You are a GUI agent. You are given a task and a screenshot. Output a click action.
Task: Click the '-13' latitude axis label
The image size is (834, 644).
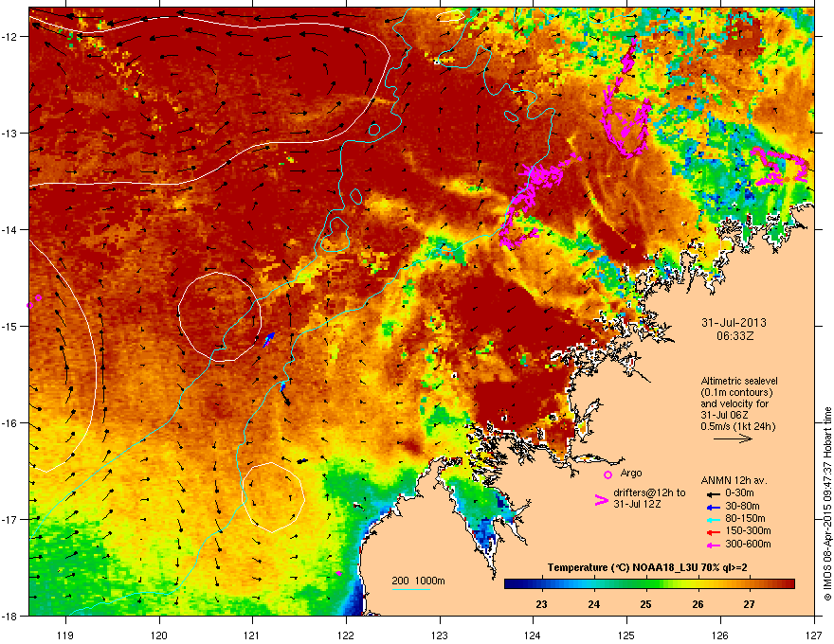9,133
